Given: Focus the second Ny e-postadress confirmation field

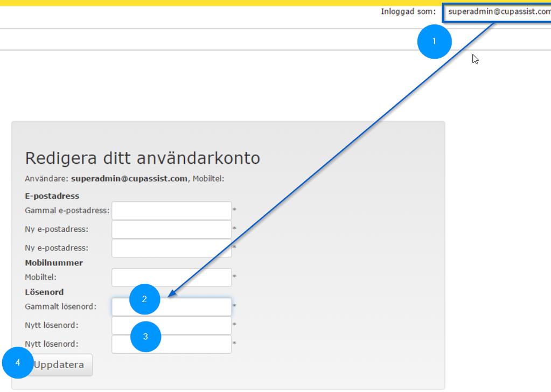Looking at the screenshot, I should tap(171, 248).
